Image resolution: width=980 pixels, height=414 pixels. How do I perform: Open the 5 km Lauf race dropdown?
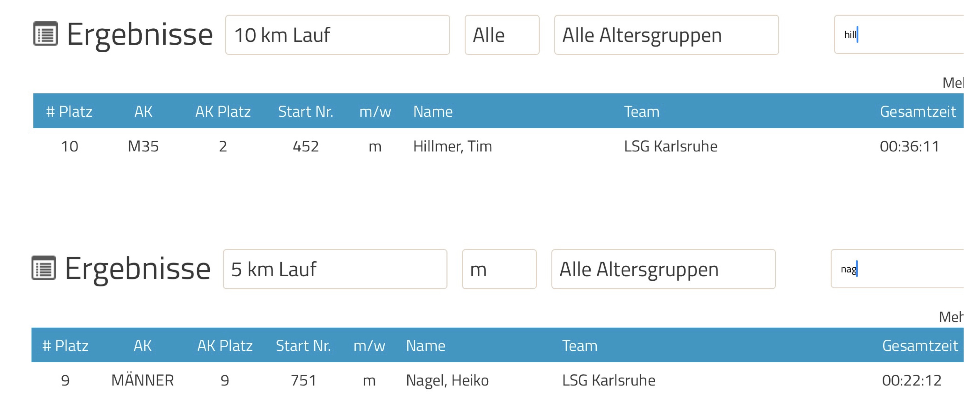[335, 269]
